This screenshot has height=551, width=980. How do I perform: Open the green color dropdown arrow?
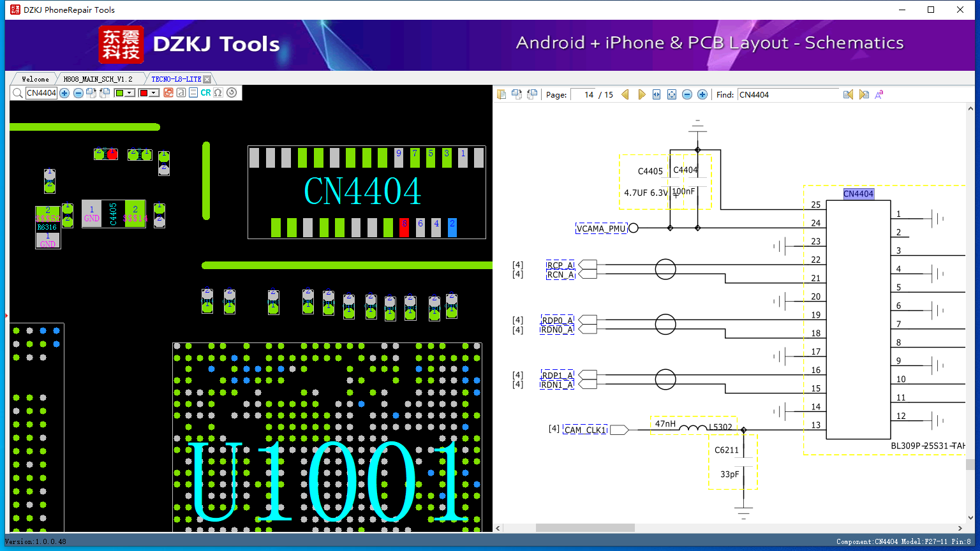pyautogui.click(x=130, y=93)
